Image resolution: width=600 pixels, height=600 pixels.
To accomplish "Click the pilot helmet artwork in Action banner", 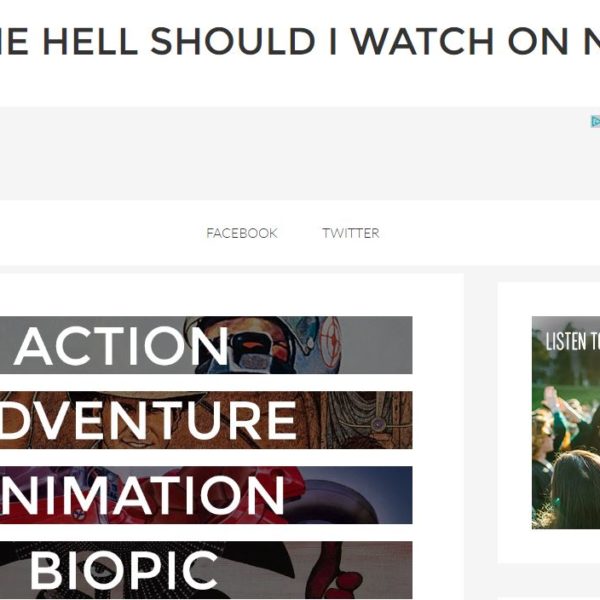I will pyautogui.click(x=268, y=344).
